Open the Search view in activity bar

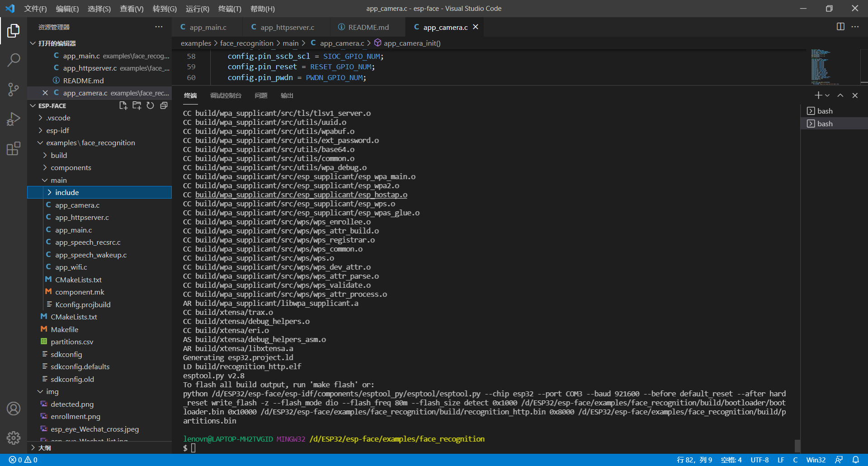click(14, 60)
